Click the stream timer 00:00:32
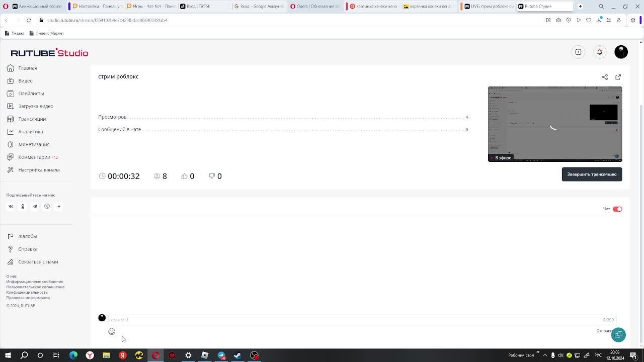The image size is (644, 362). (119, 176)
